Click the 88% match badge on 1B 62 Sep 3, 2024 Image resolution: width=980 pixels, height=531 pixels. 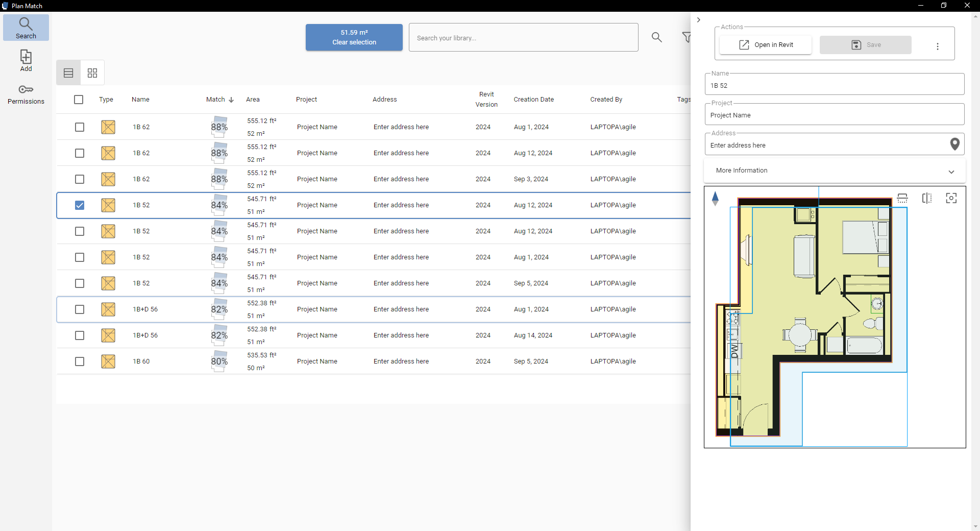pos(219,179)
